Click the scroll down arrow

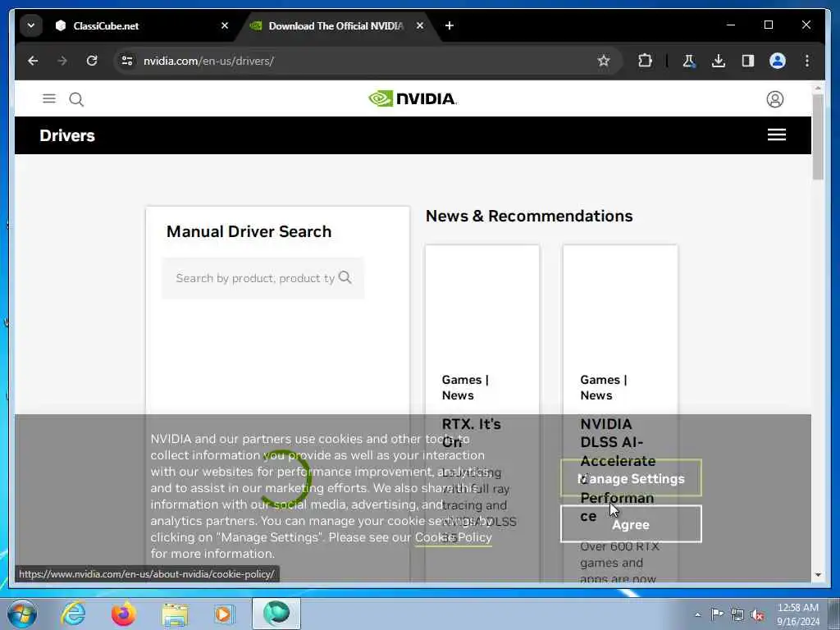tap(818, 574)
